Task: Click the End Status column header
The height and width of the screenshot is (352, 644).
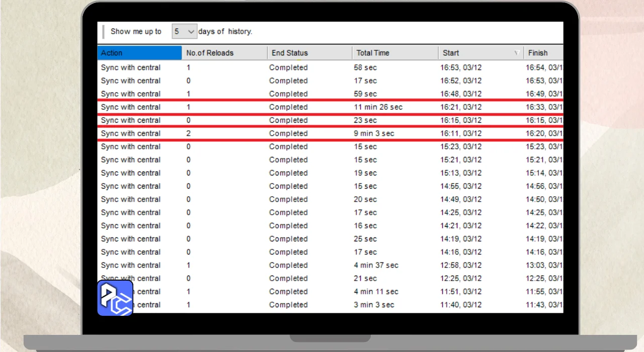Action: (x=309, y=53)
